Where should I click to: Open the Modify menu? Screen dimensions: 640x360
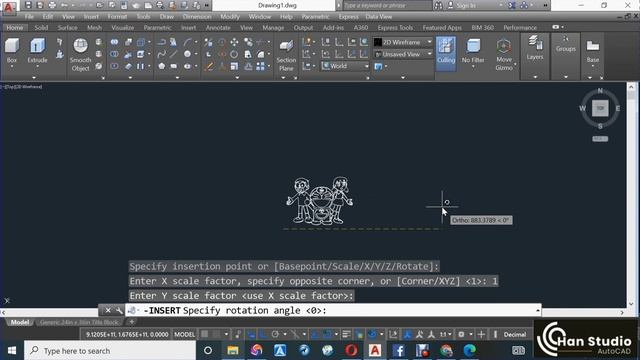[230, 17]
